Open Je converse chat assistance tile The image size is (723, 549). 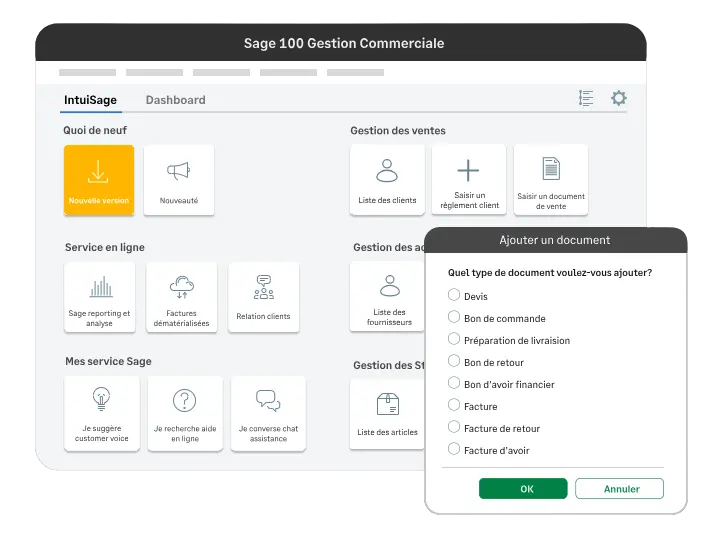268,413
